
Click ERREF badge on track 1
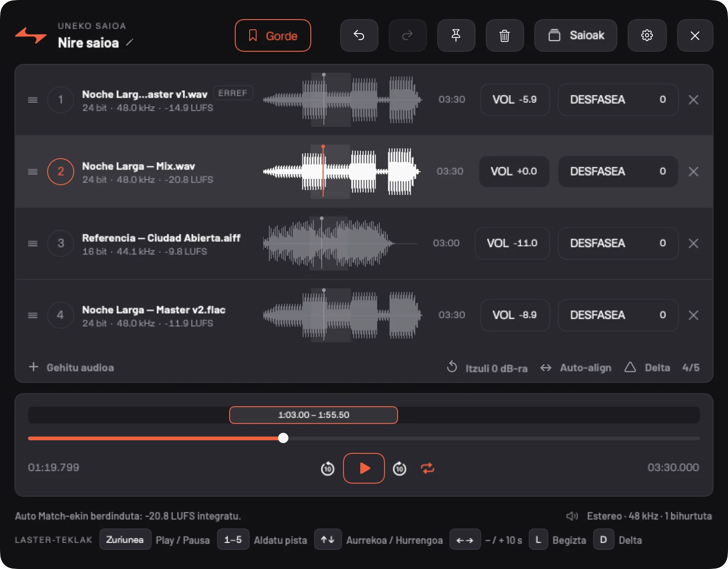(233, 93)
